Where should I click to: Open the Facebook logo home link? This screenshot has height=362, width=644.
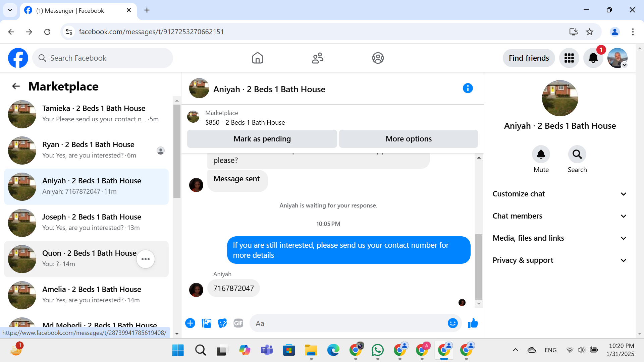pos(18,58)
